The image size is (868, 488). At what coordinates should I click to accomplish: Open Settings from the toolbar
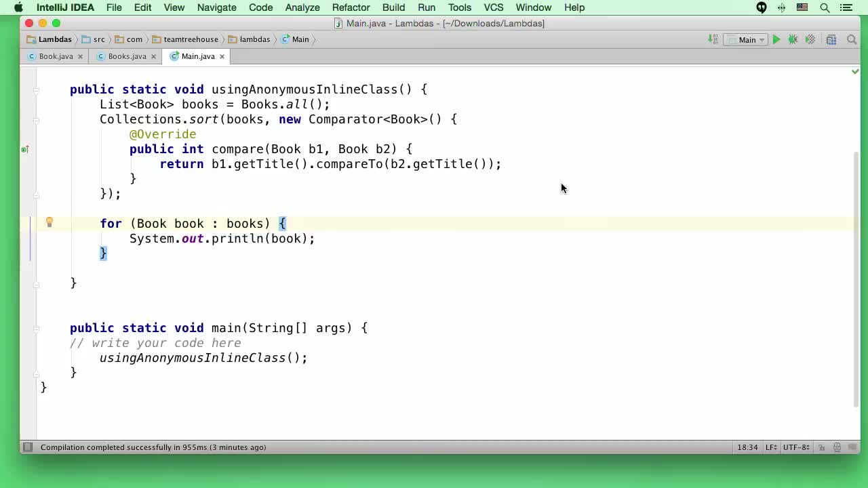coord(831,39)
